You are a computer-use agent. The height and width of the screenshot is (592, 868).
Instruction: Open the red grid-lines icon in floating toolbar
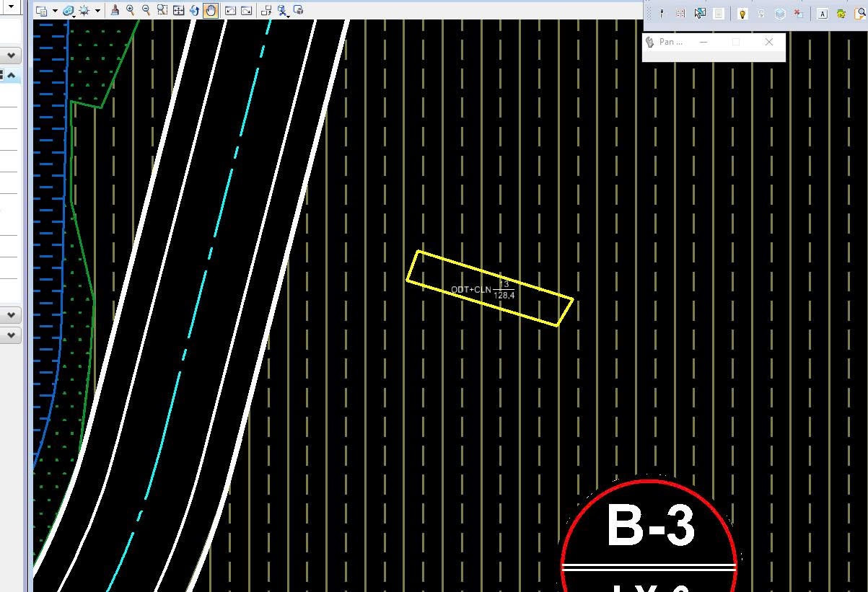coord(680,14)
